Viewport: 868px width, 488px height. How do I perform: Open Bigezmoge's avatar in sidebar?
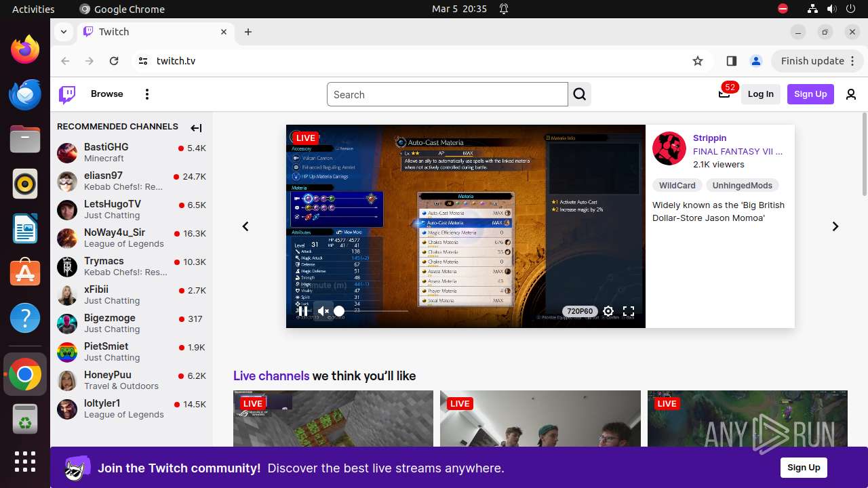click(x=67, y=323)
